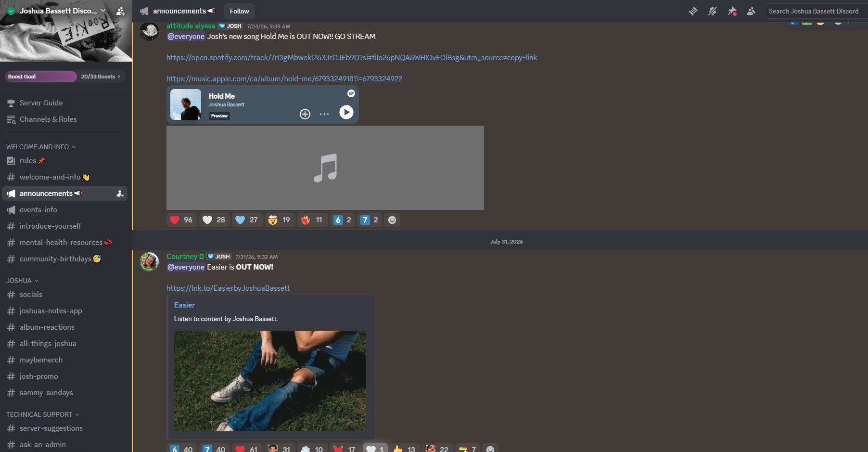Viewport: 868px width, 452px height.
Task: Click the megaphone icon in channel header
Action: pos(144,11)
